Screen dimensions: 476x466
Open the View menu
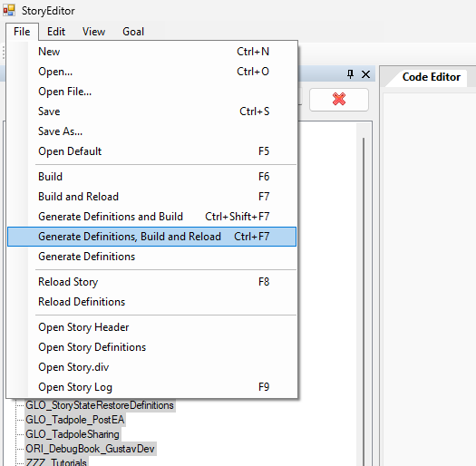click(93, 32)
